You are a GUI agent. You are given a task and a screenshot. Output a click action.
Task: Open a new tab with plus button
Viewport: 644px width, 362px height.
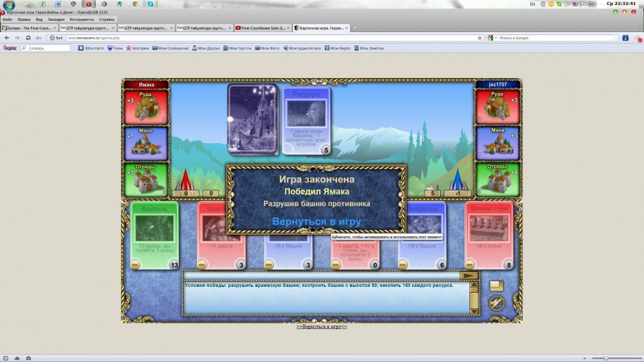[355, 28]
